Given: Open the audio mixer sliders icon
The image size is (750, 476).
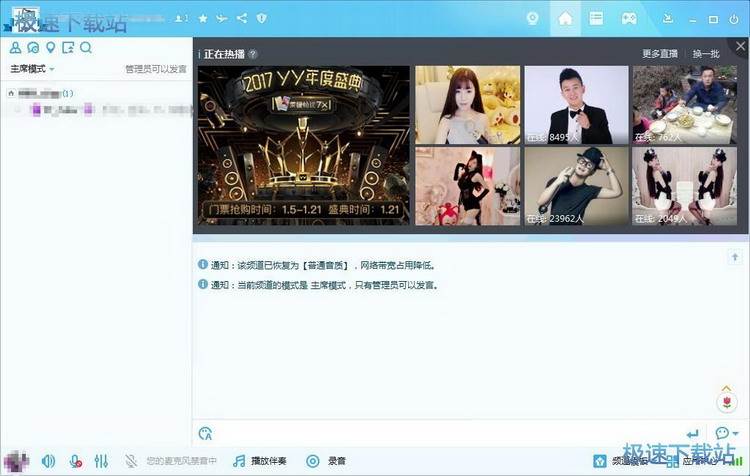Looking at the screenshot, I should (101, 461).
